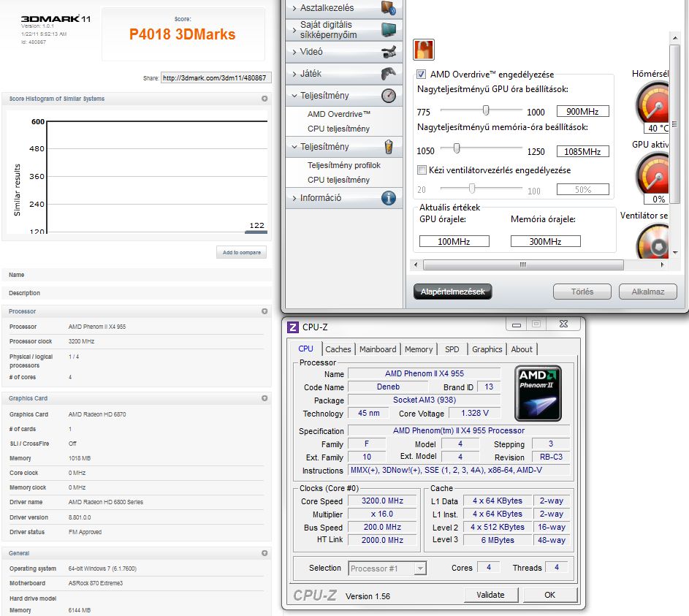
Task: Open the Memory tab in CPU-Z
Action: tap(419, 349)
